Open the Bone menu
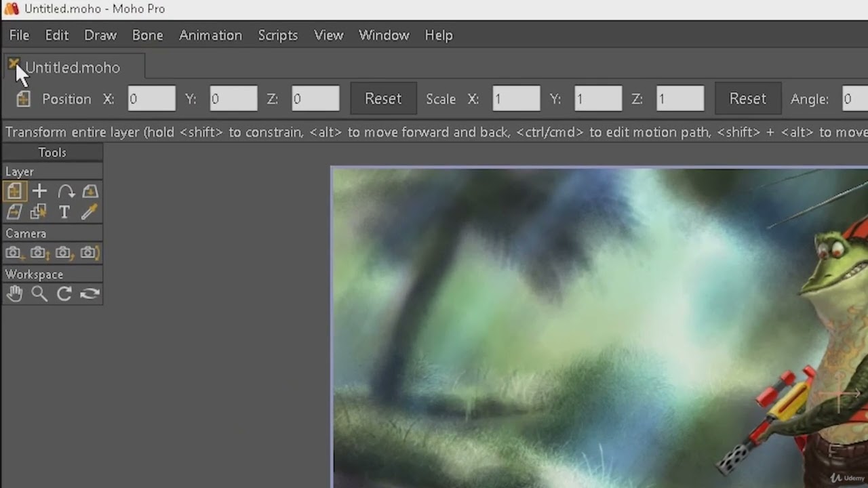This screenshot has width=868, height=488. 148,35
